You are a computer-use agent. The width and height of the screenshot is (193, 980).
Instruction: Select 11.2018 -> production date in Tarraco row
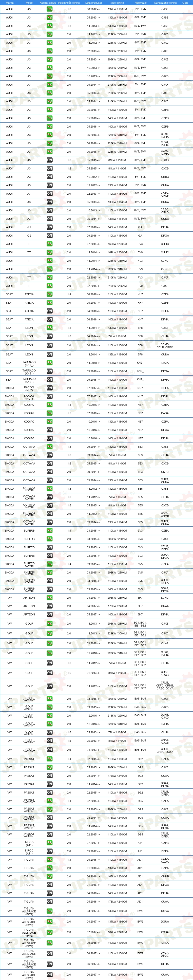coord(94,363)
